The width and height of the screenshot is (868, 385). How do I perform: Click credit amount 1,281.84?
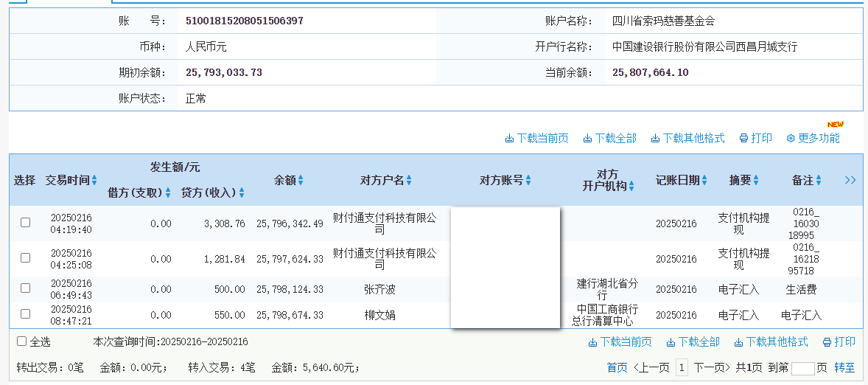(x=224, y=260)
